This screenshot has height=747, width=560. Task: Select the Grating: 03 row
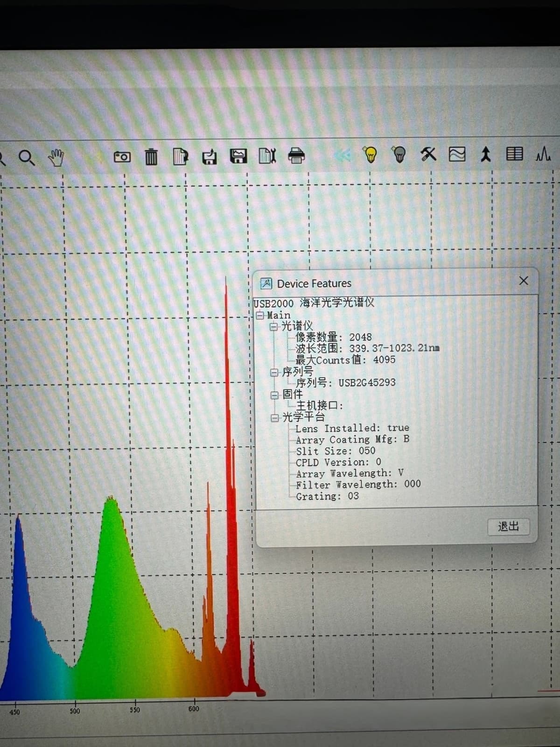coord(327,496)
